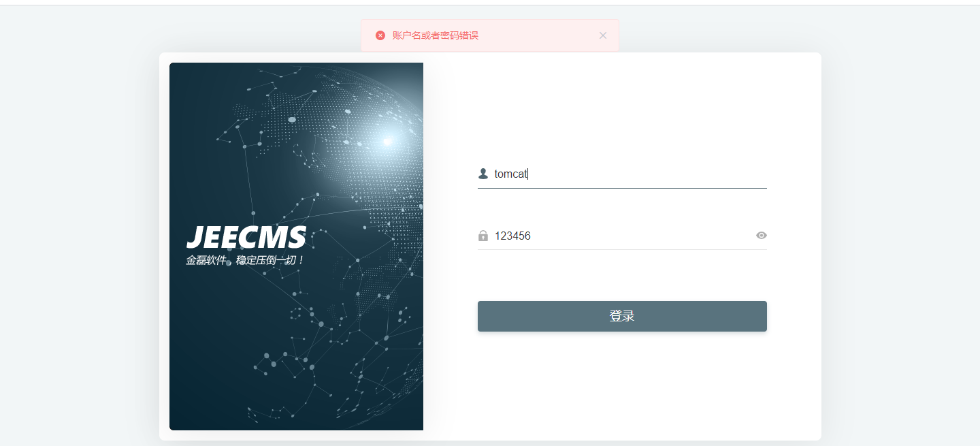The image size is (980, 446).
Task: Click blank white space above the username field
Action: coord(622,109)
